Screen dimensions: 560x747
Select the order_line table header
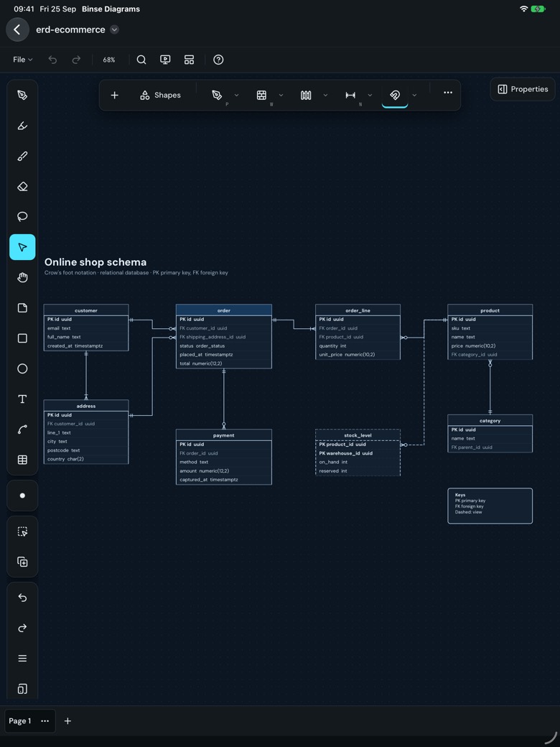coord(358,310)
